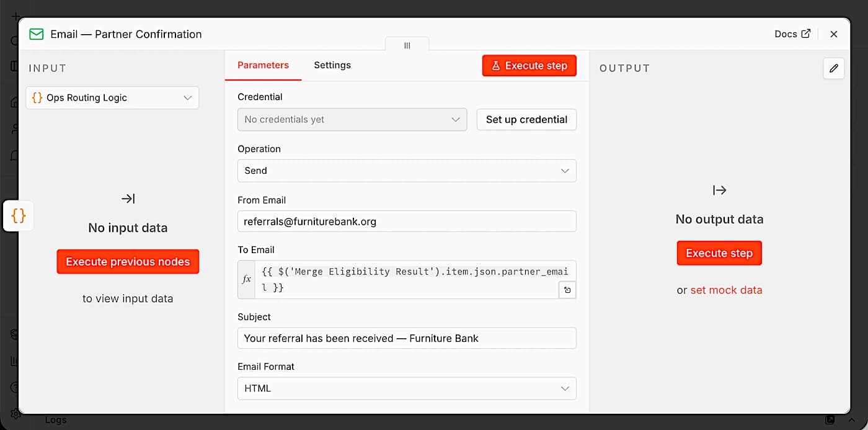This screenshot has width=868, height=430.
Task: Switch to the Settings tab
Action: tap(332, 65)
